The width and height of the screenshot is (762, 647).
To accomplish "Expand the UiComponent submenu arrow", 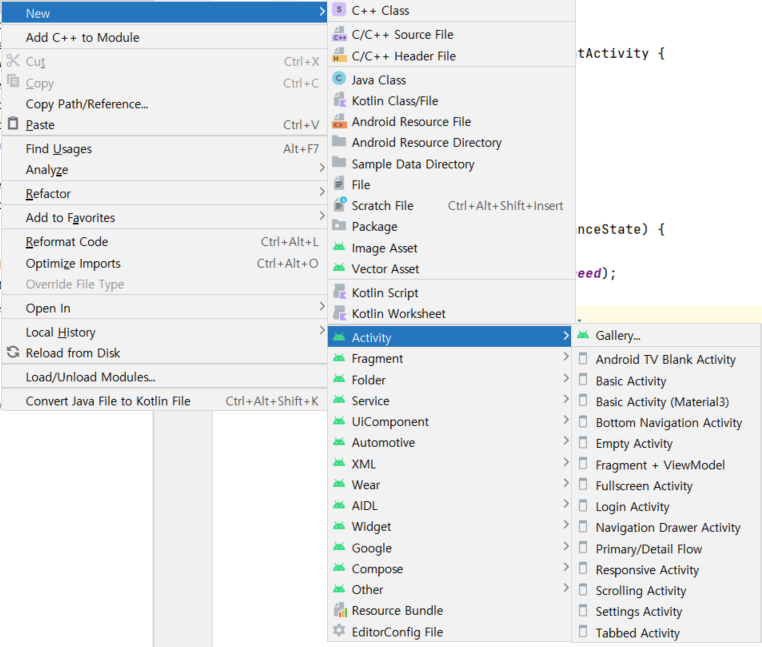I will [566, 420].
